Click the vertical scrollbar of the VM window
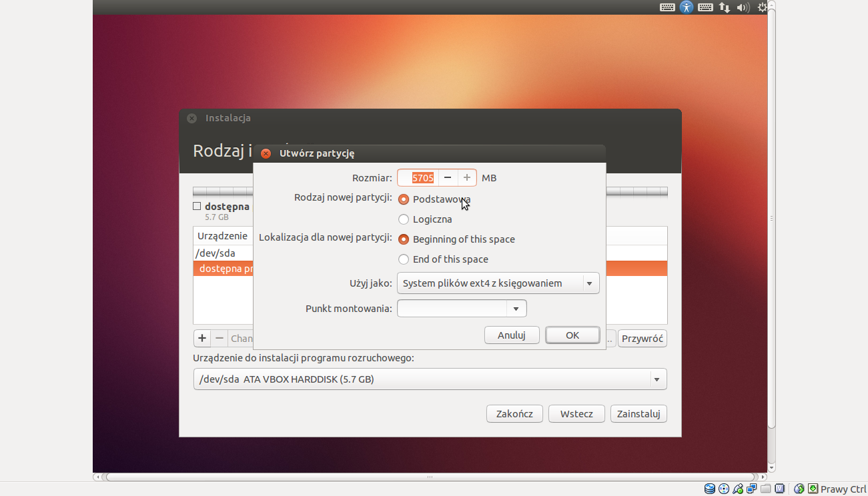 tap(772, 220)
